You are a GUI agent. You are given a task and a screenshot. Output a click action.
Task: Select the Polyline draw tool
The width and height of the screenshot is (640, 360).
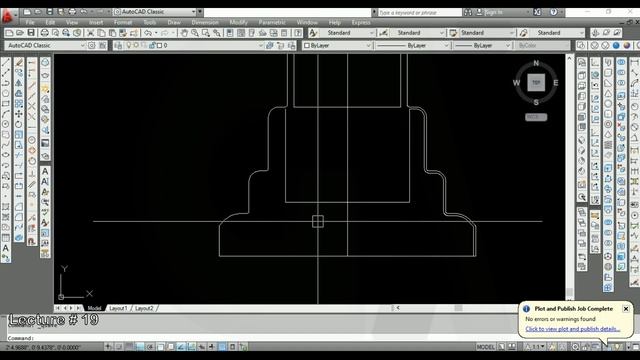pos(6,83)
